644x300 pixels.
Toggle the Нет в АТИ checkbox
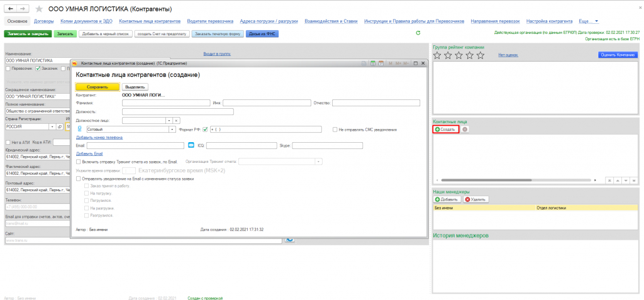[x=8, y=142]
